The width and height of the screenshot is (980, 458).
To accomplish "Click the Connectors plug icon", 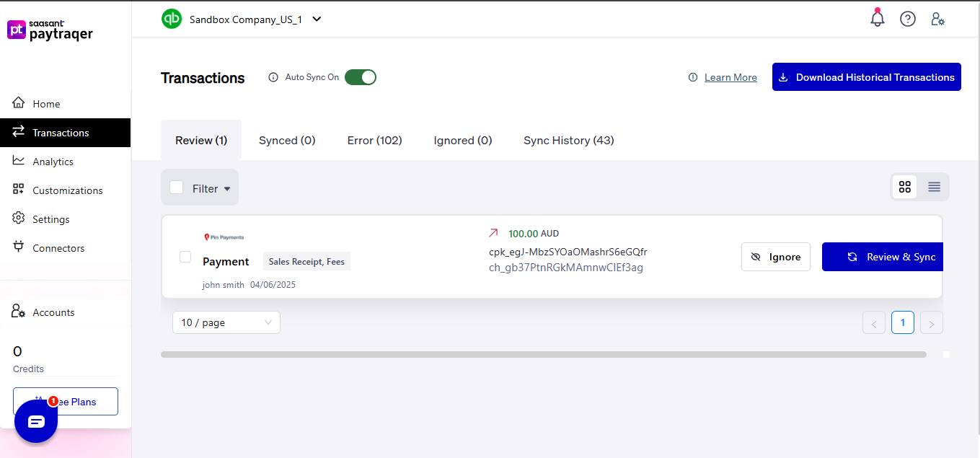I will [19, 247].
